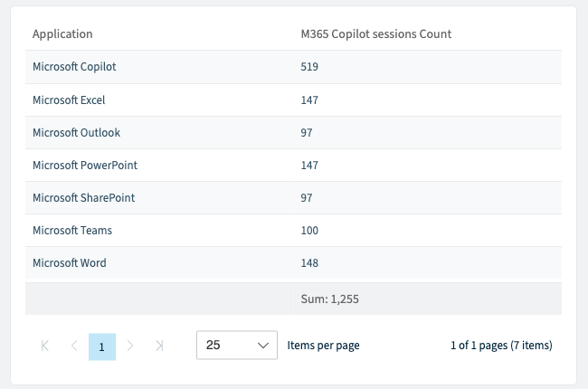
Task: Select the Microsoft Excel cell
Action: 69,100
